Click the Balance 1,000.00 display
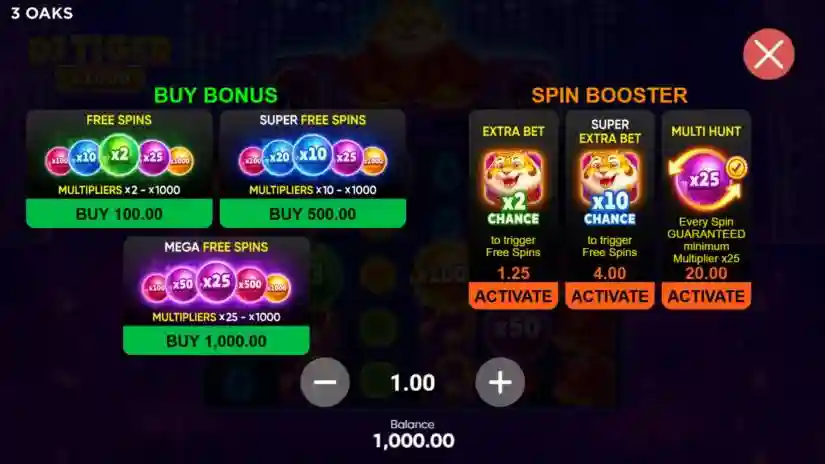Viewport: 825px width, 464px height. click(x=413, y=435)
